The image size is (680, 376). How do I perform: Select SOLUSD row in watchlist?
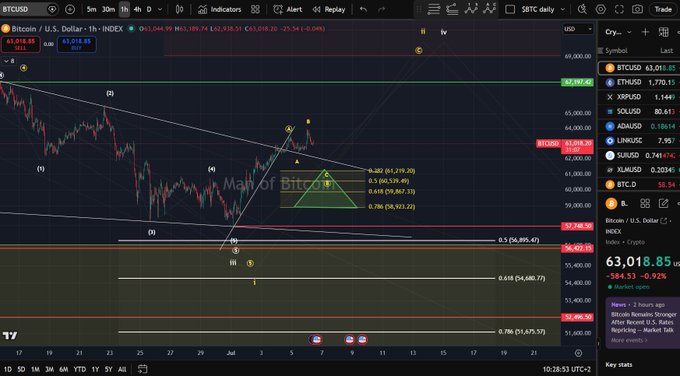[x=639, y=111]
